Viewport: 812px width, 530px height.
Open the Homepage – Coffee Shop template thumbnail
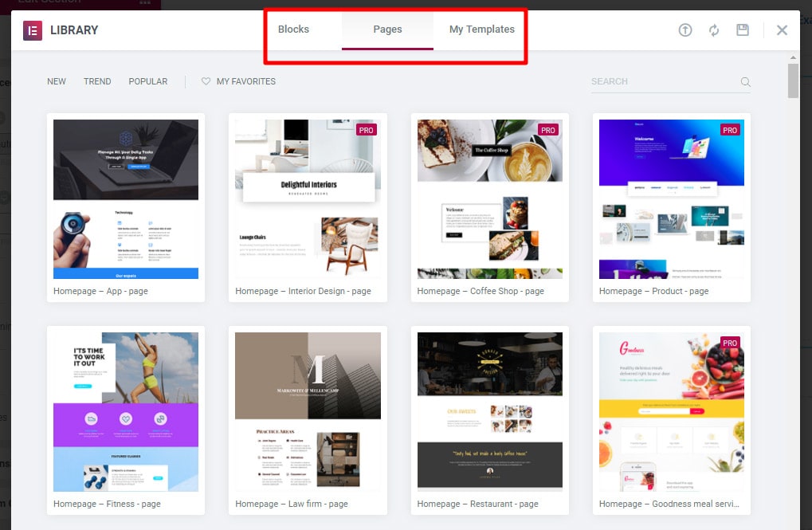click(x=490, y=199)
